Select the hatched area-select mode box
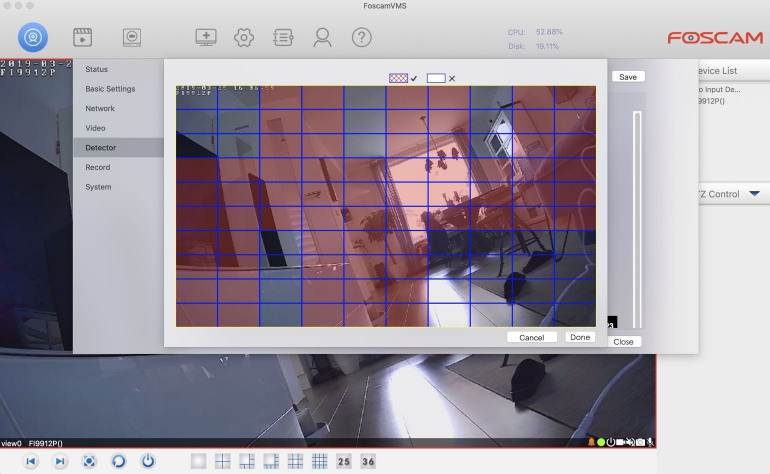The width and height of the screenshot is (770, 474). click(x=398, y=78)
